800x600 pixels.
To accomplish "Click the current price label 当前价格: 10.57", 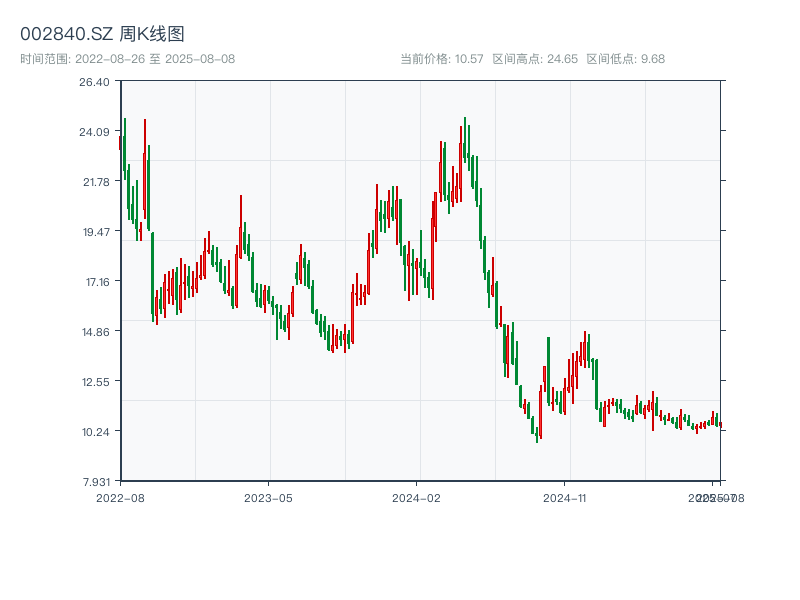I will 442,59.
